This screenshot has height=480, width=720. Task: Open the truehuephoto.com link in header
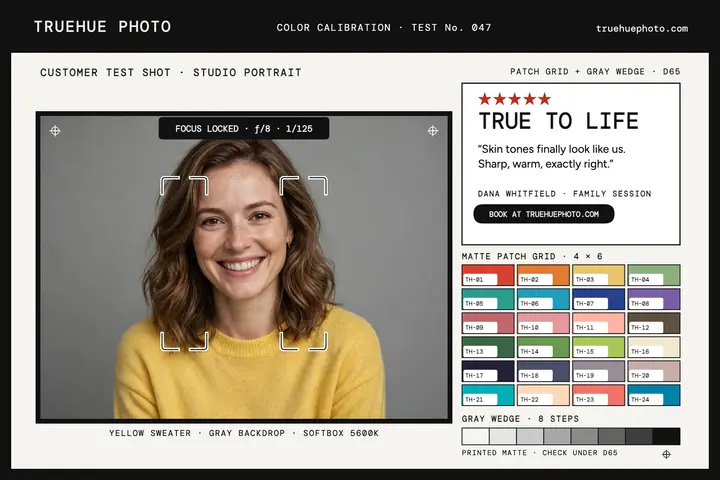642,28
